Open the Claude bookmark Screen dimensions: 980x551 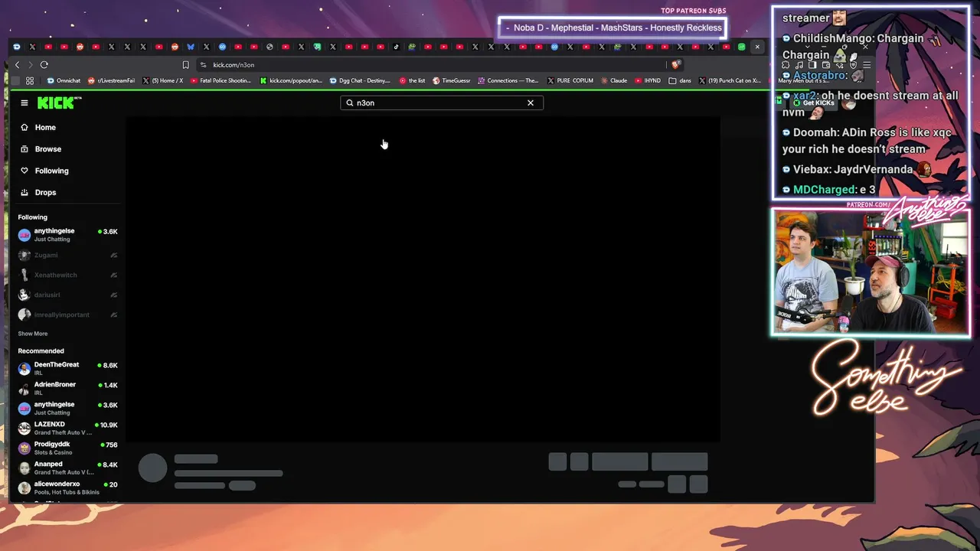[x=614, y=80]
